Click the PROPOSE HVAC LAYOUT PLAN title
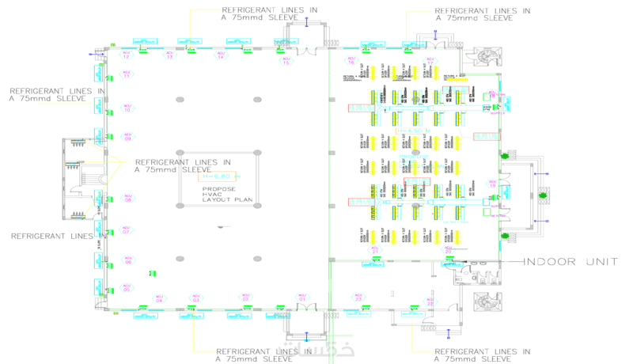Viewport: 633px width, 364px height. (227, 194)
